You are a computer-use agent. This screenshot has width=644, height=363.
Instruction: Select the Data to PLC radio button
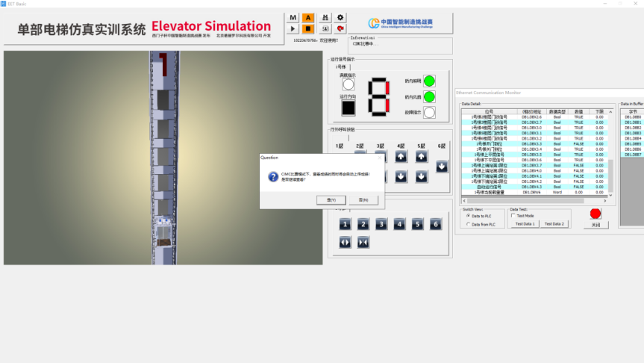(468, 216)
